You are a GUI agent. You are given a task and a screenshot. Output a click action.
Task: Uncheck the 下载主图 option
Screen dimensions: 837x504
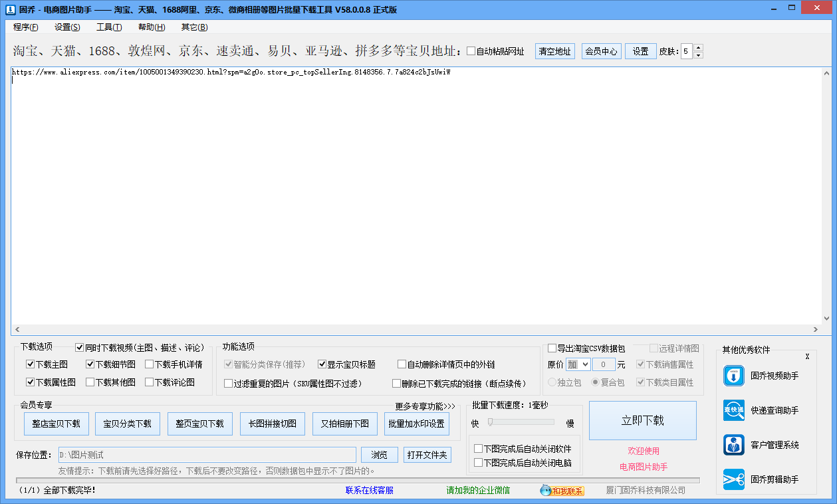29,364
